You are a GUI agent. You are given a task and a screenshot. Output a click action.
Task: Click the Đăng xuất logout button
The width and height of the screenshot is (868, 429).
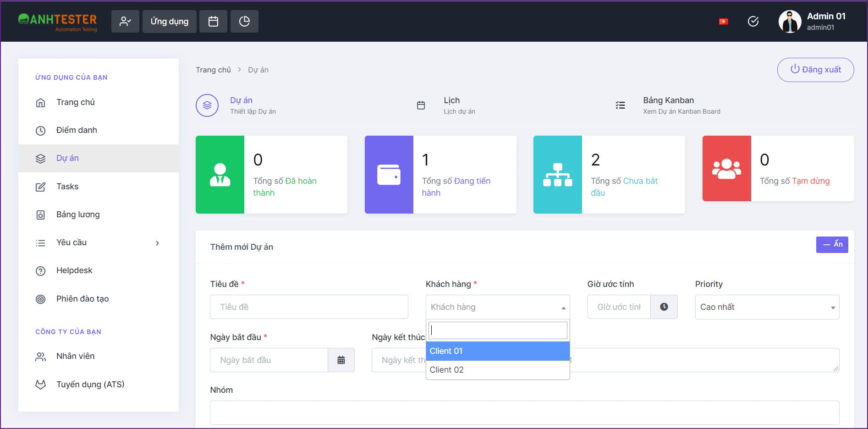pyautogui.click(x=815, y=70)
